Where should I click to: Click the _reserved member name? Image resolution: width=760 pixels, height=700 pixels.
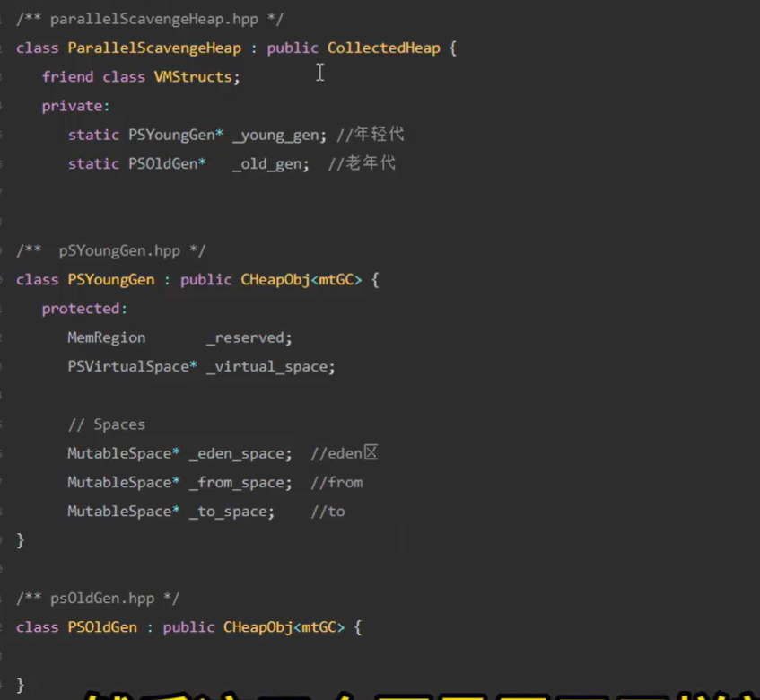249,337
